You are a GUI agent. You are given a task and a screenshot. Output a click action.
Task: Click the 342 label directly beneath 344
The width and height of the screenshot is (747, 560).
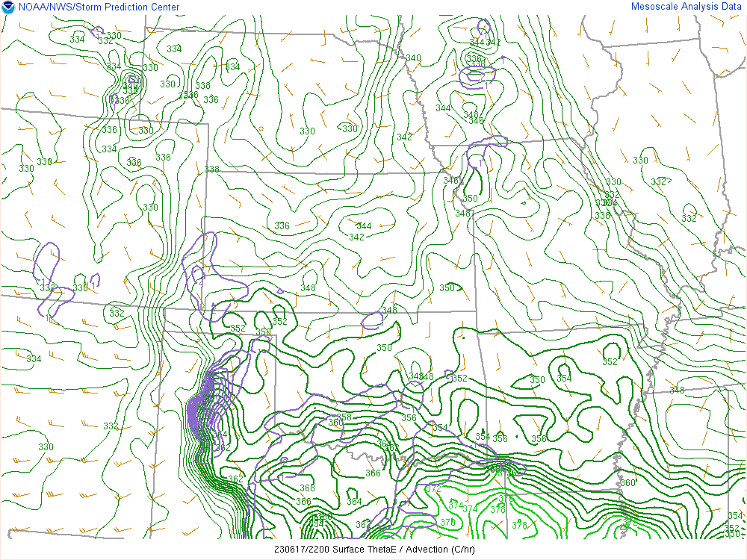pyautogui.click(x=356, y=237)
